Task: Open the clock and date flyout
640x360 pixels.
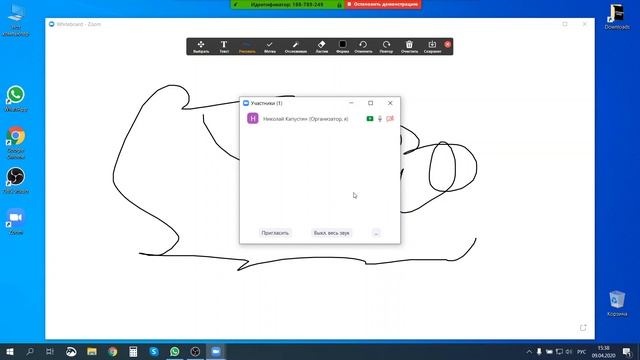Action: click(x=603, y=351)
